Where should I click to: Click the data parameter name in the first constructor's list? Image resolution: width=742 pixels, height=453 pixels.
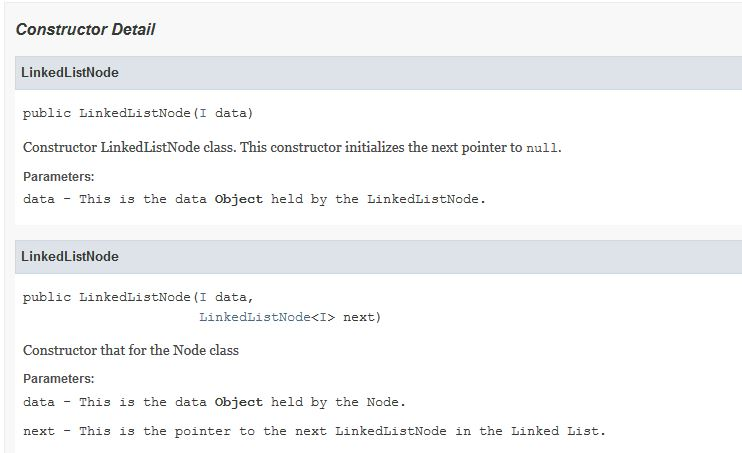(x=39, y=199)
